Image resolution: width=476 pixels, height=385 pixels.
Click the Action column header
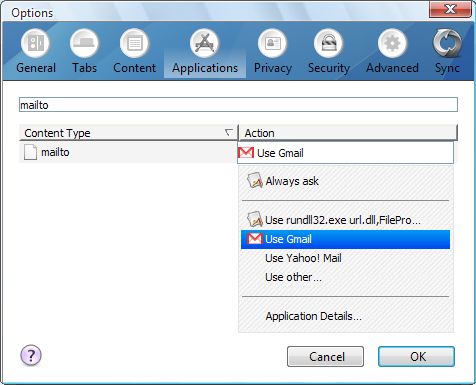tap(348, 133)
